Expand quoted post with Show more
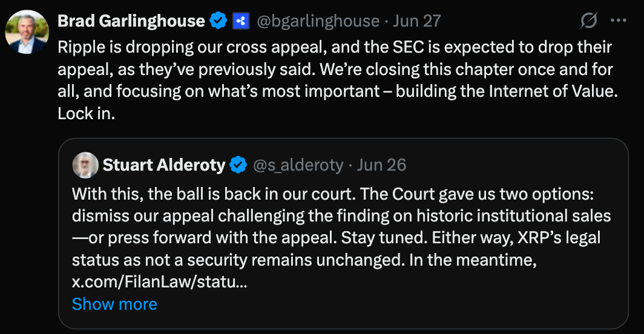Screen dimensions: 644x334 click(114, 304)
